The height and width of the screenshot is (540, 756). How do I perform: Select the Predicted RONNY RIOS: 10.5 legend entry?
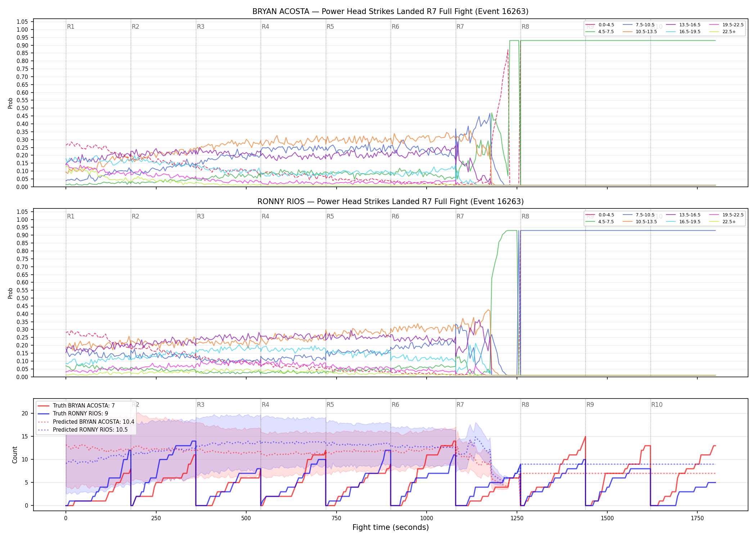tap(83, 430)
